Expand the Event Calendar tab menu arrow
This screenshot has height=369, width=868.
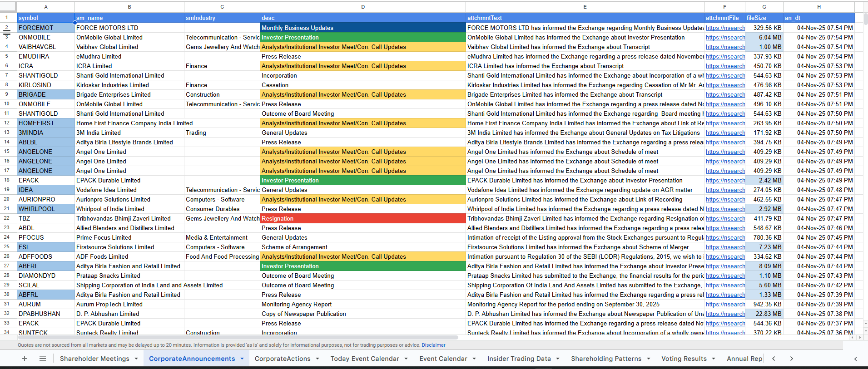[x=474, y=359]
